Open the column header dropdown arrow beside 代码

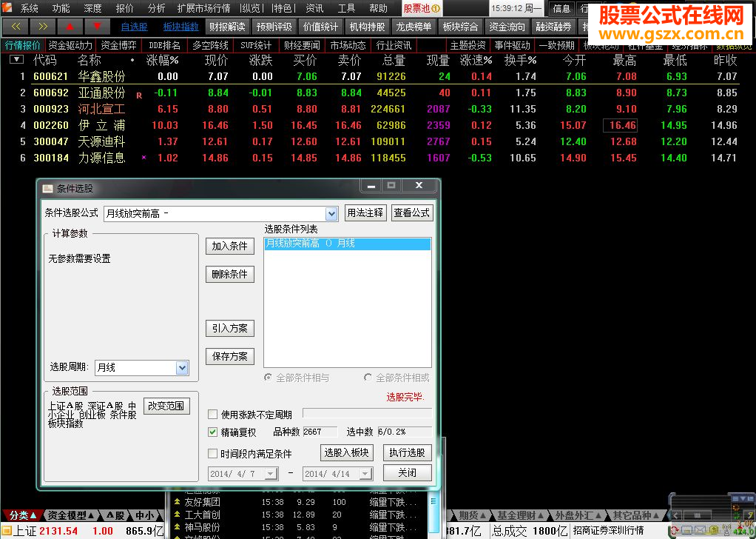pos(17,60)
